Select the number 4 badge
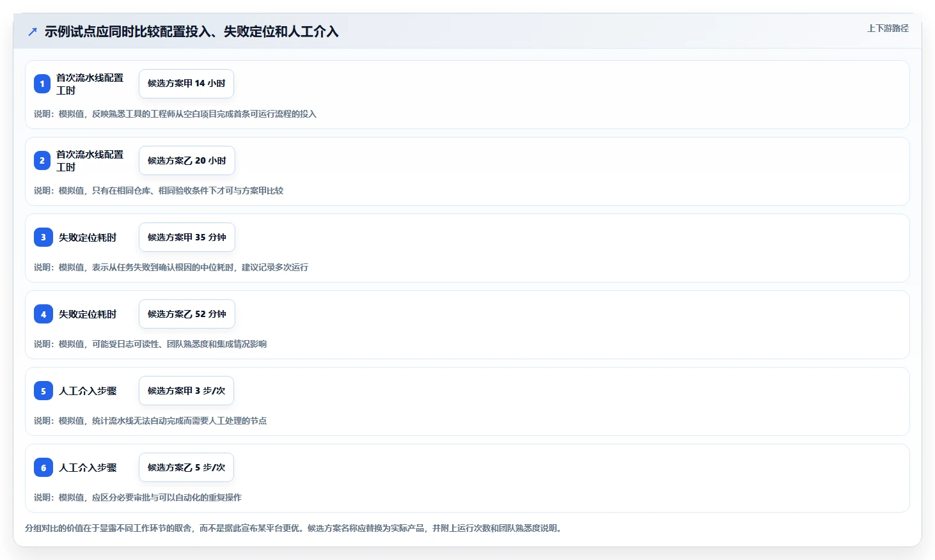The height and width of the screenshot is (560, 935). coord(43,314)
